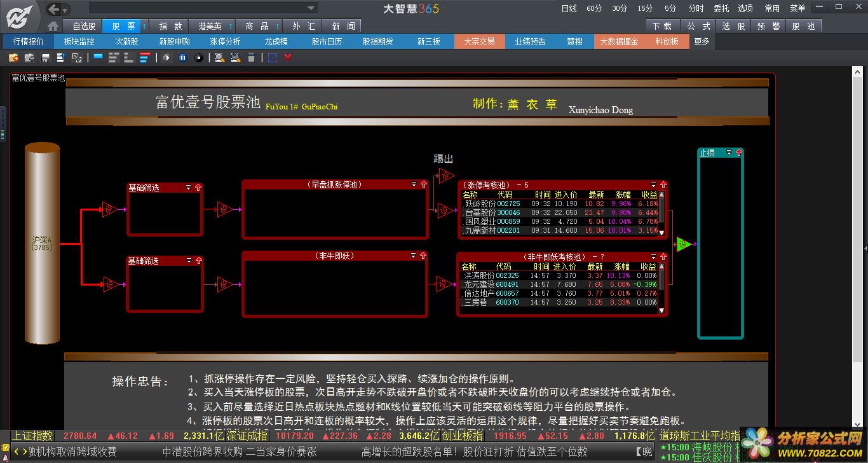Open the 委托 trading menu

click(x=721, y=9)
